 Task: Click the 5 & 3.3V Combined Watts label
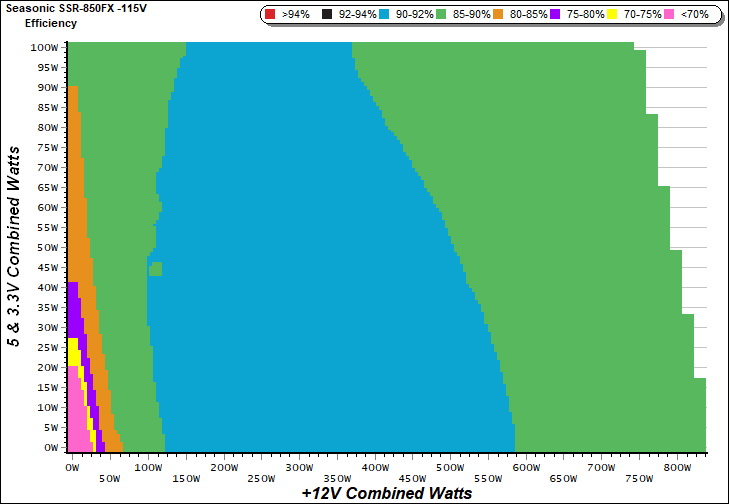(x=15, y=246)
